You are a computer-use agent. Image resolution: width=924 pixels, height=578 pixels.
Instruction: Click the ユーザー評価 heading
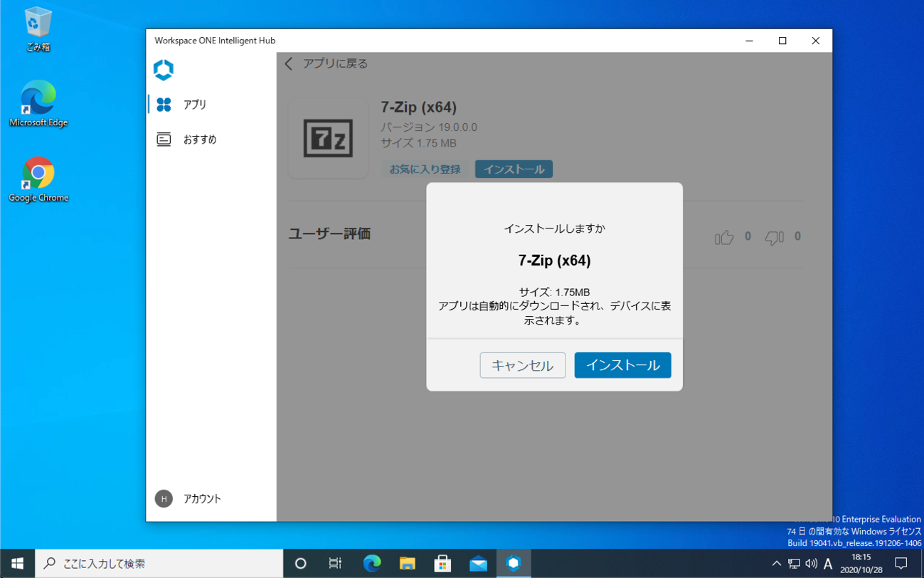click(329, 234)
